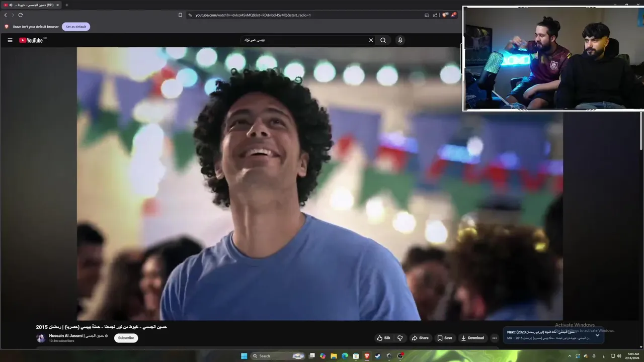The width and height of the screenshot is (644, 362).
Task: Open the Windows Start menu
Action: (x=244, y=356)
